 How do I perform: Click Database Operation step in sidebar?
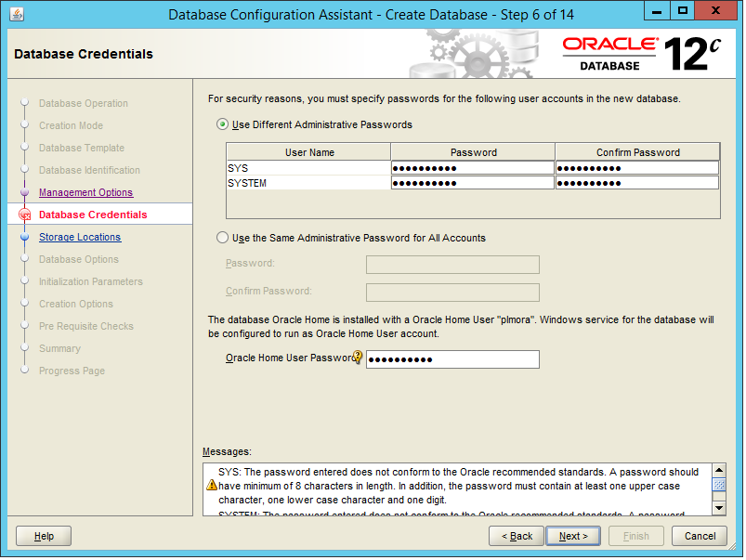coord(84,103)
